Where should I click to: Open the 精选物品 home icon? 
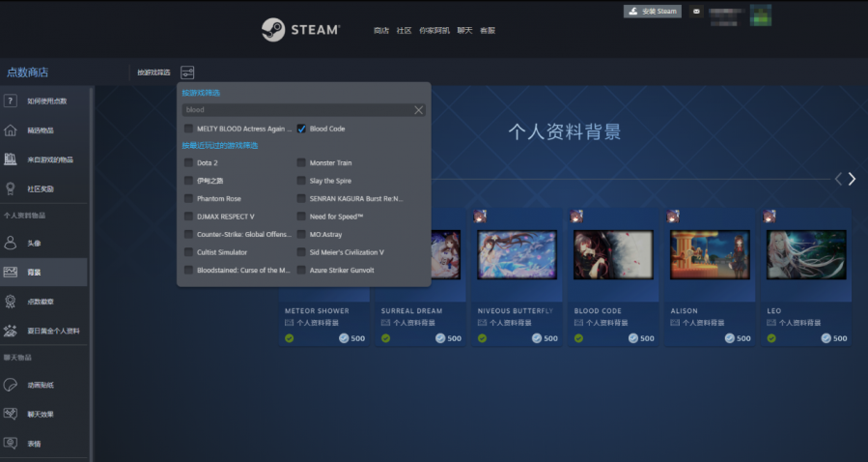click(x=10, y=130)
